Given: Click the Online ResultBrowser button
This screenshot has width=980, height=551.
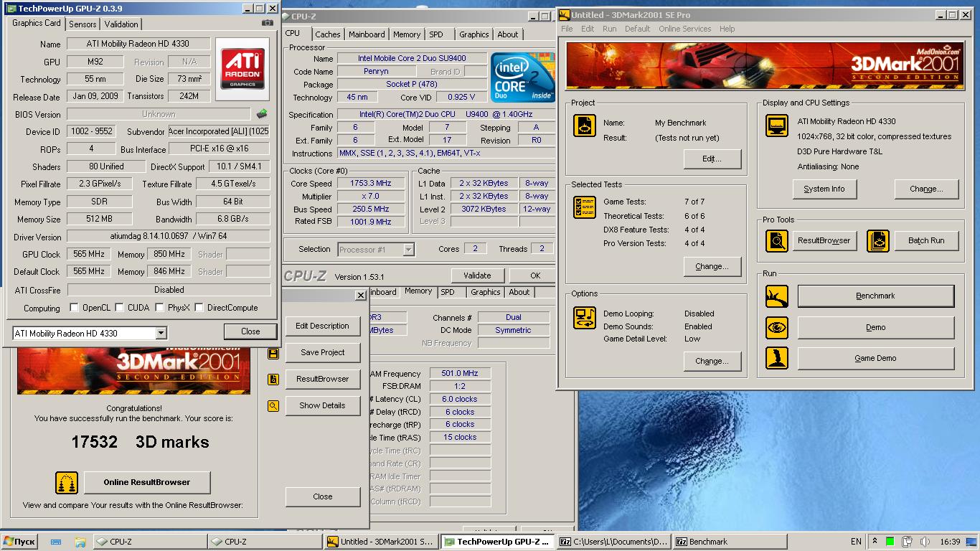Looking at the screenshot, I should click(x=147, y=483).
